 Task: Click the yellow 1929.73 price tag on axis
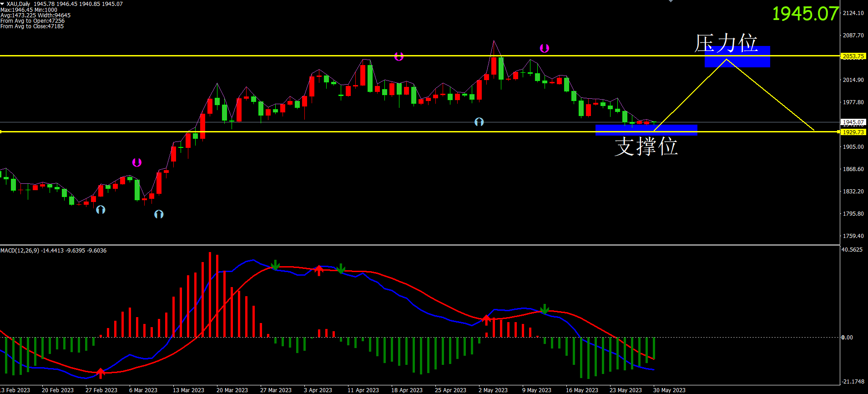853,132
